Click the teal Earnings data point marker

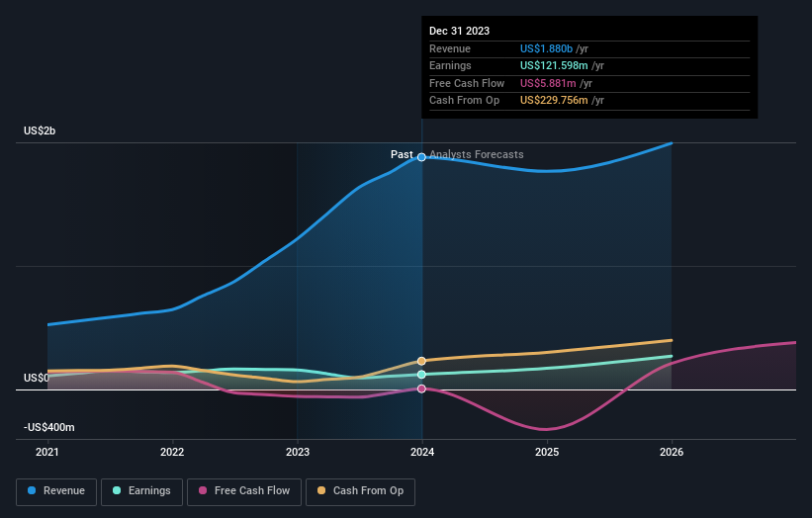(421, 374)
